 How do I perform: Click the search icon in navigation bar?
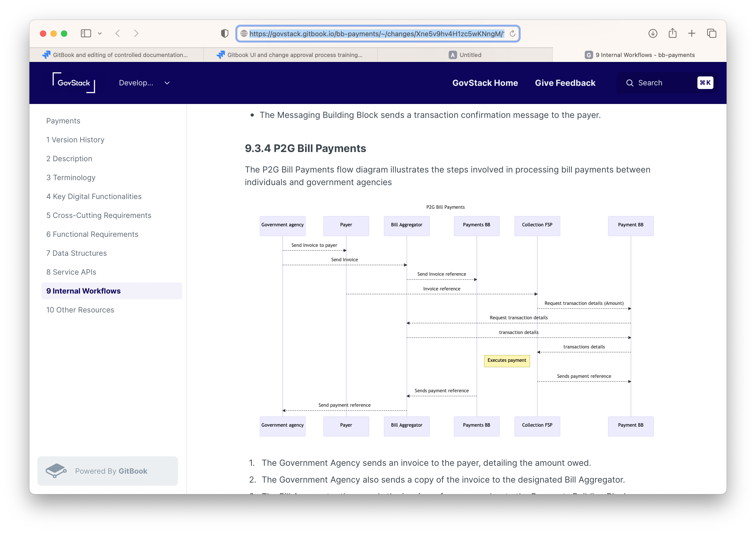click(630, 82)
